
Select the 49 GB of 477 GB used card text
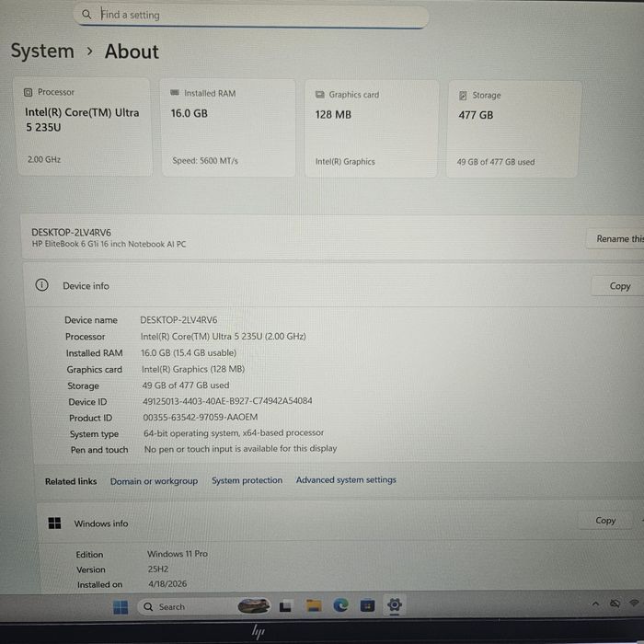tap(496, 162)
